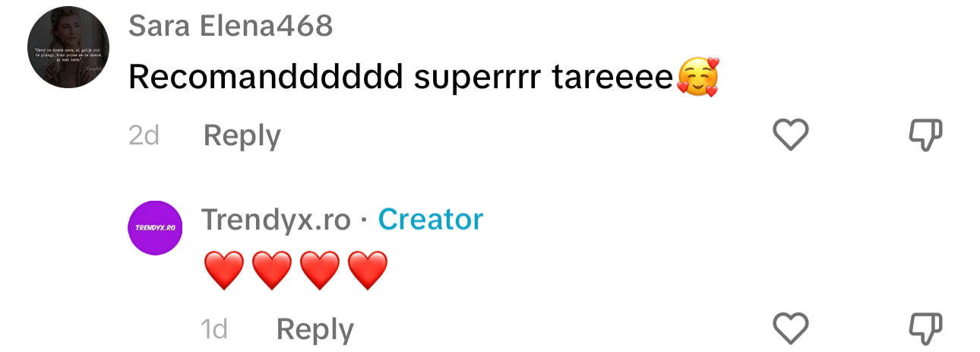
Task: Click the 1d timestamp
Action: point(214,329)
